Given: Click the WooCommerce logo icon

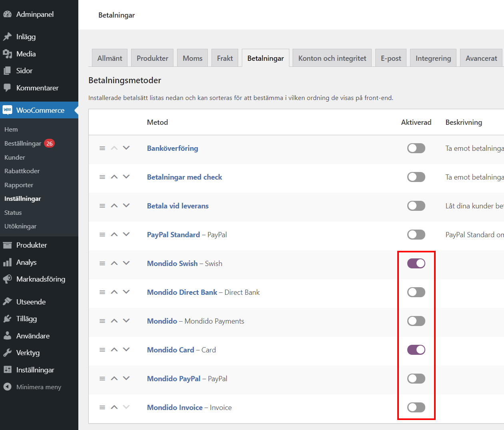Looking at the screenshot, I should coord(7,110).
